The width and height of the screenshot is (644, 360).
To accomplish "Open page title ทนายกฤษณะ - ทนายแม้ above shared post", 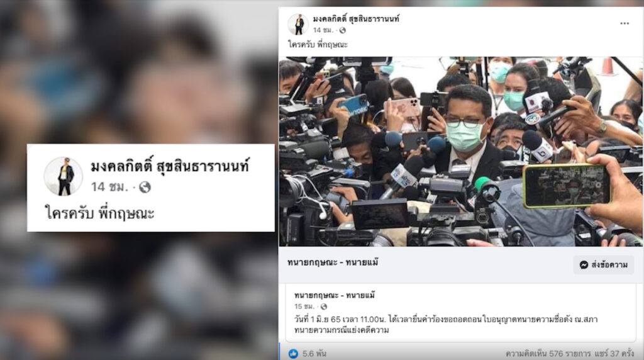I will 333,262.
